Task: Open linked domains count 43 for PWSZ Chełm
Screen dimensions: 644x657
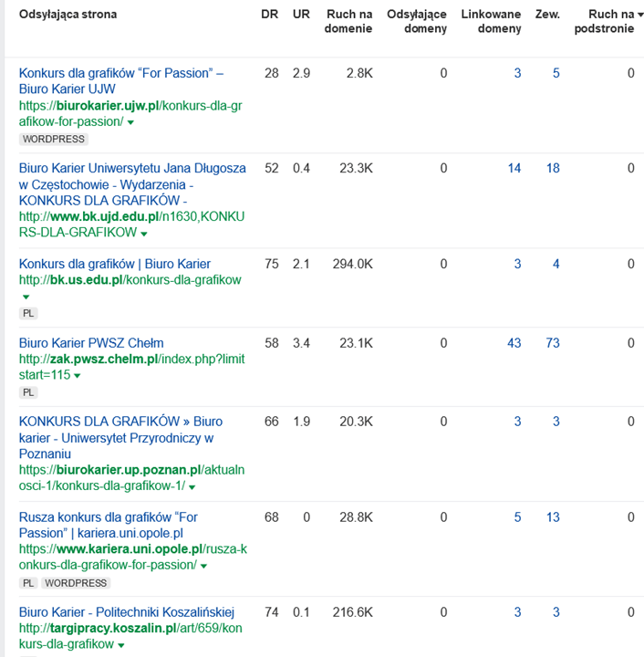Action: [514, 343]
